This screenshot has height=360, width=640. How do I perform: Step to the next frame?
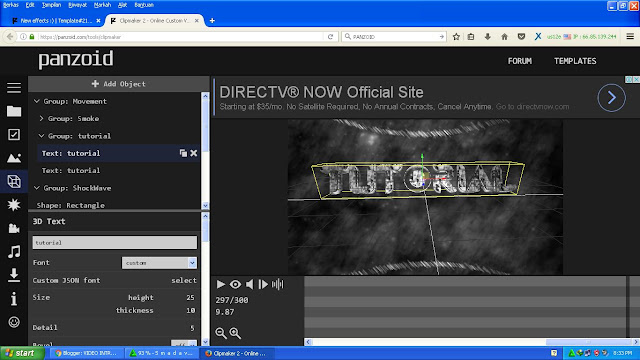point(263,284)
